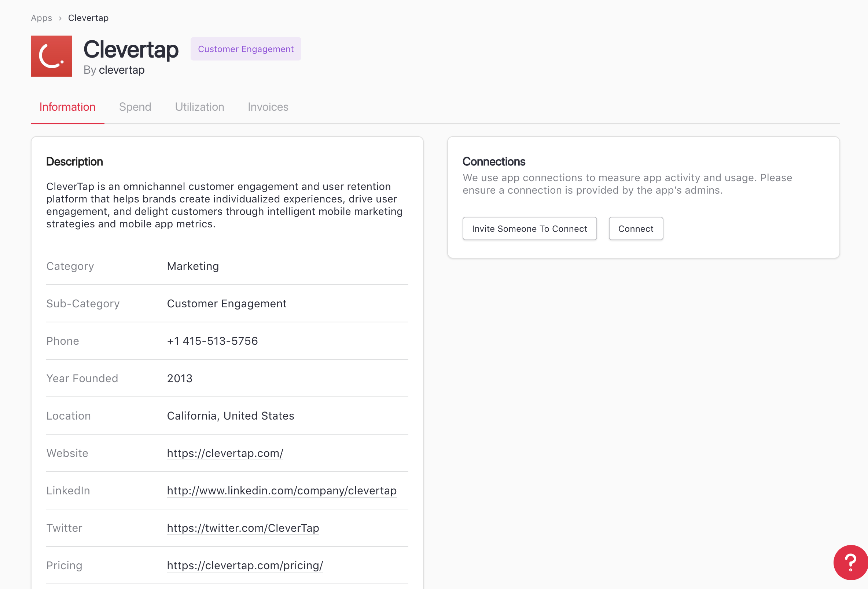Click the Connections panel heading
Viewport: 868px width, 589px height.
tap(493, 161)
